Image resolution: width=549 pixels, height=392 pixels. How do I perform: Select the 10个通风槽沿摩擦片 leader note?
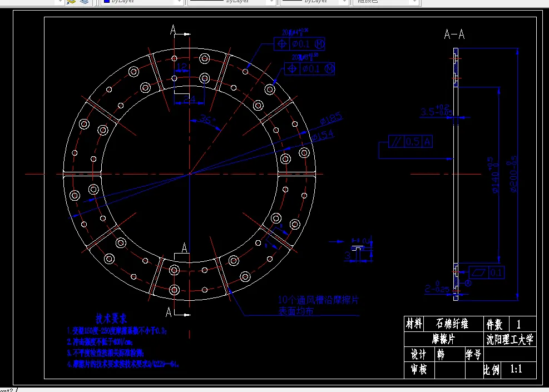[318, 305]
